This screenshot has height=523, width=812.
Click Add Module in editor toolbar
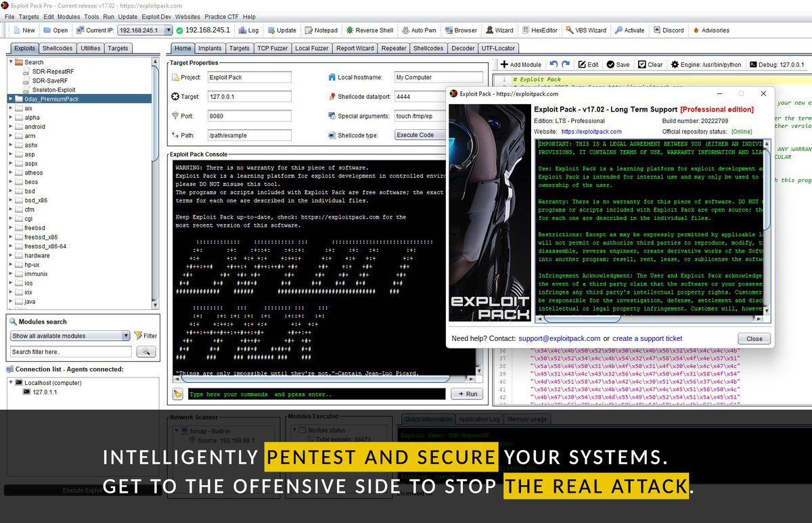[x=520, y=64]
